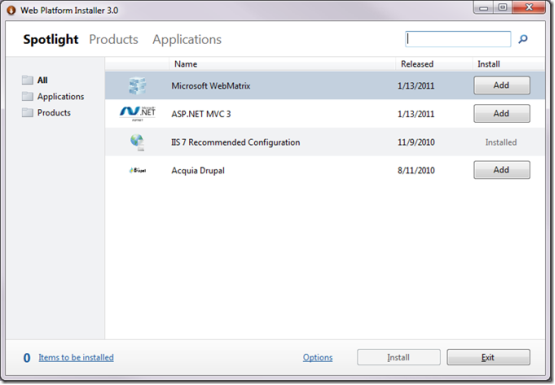Add ASP.NET MVC 3 to install list
555x385 pixels.
point(502,114)
